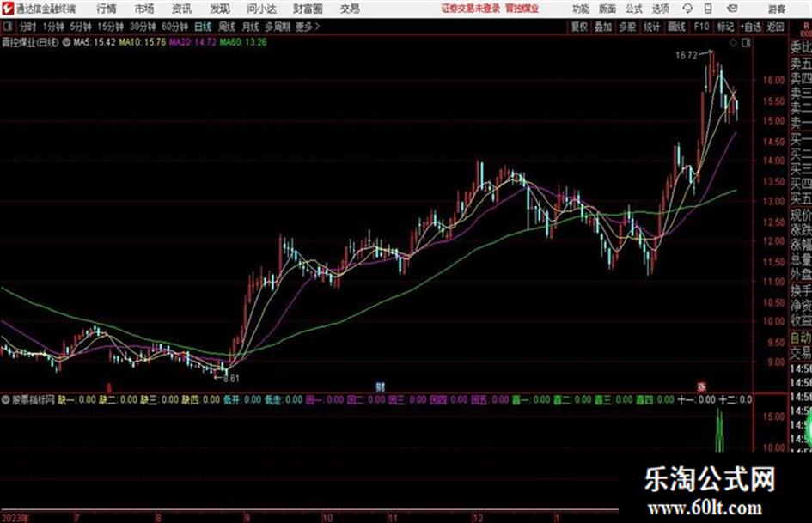
Task: Open the 资讯 menu
Action: pyautogui.click(x=182, y=9)
